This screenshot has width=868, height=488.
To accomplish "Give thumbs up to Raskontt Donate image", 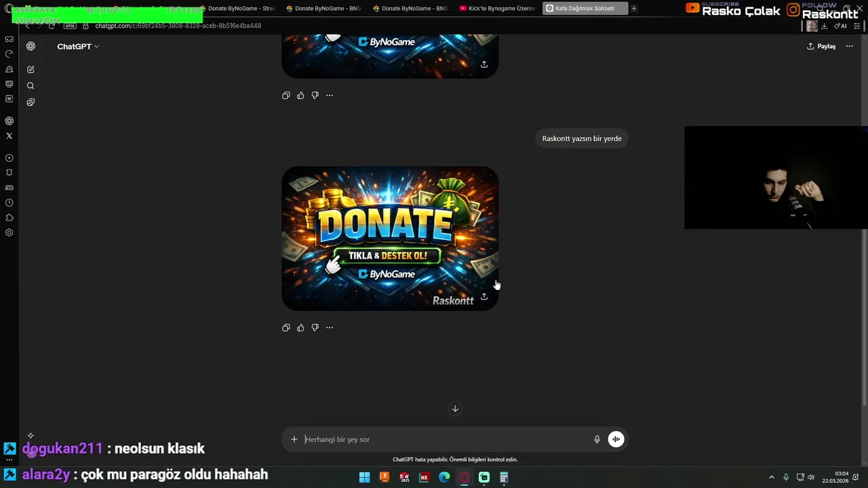I will [300, 327].
